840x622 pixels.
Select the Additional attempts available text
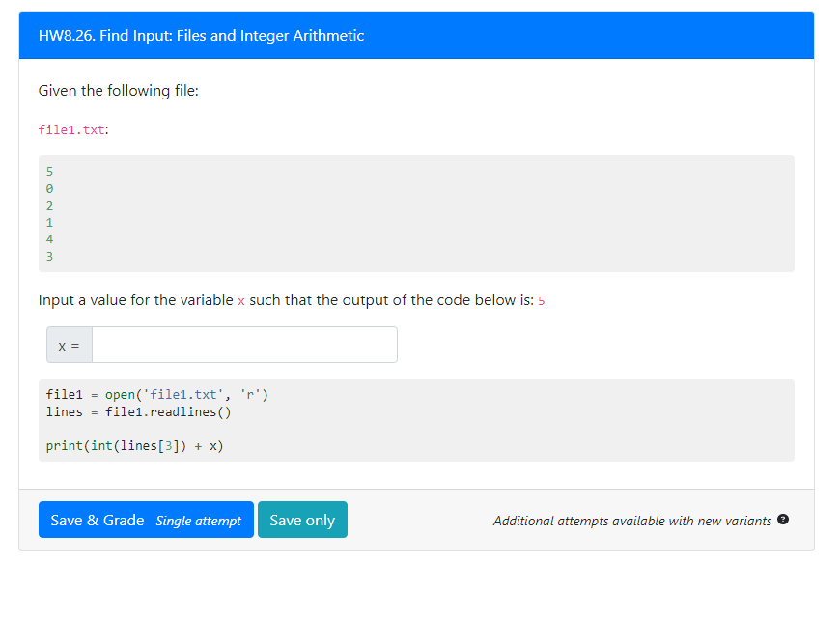[633, 521]
